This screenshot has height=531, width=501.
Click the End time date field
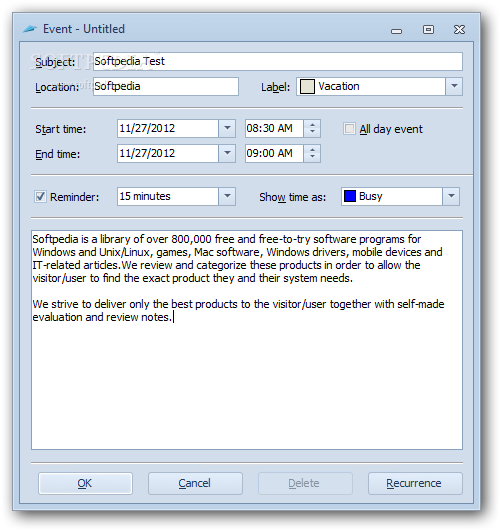point(168,153)
